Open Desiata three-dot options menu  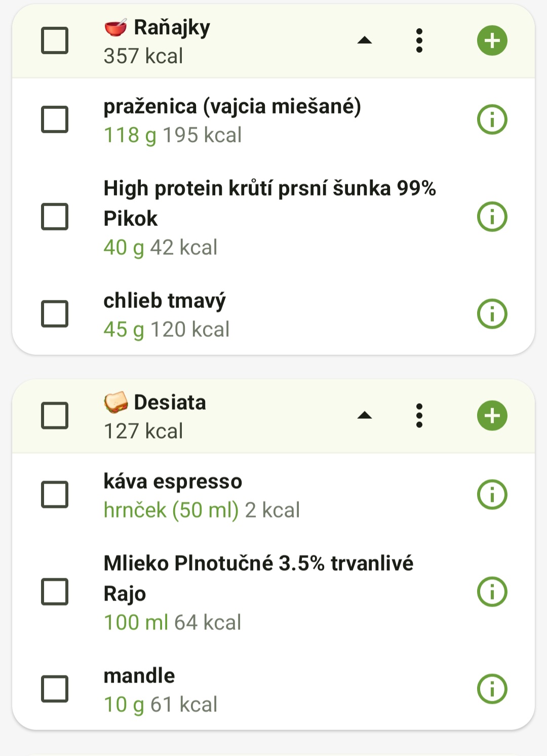[x=419, y=416]
